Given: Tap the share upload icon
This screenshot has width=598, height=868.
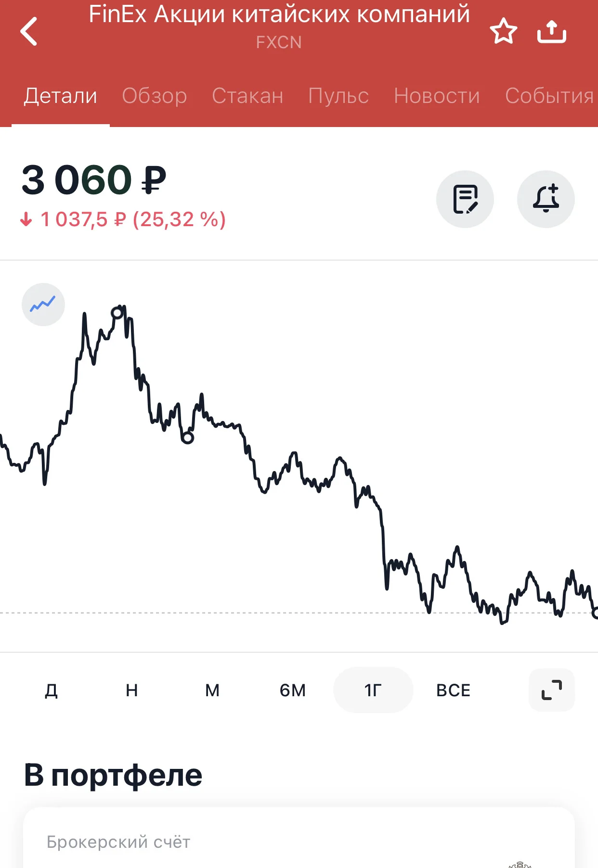Looking at the screenshot, I should pyautogui.click(x=552, y=31).
